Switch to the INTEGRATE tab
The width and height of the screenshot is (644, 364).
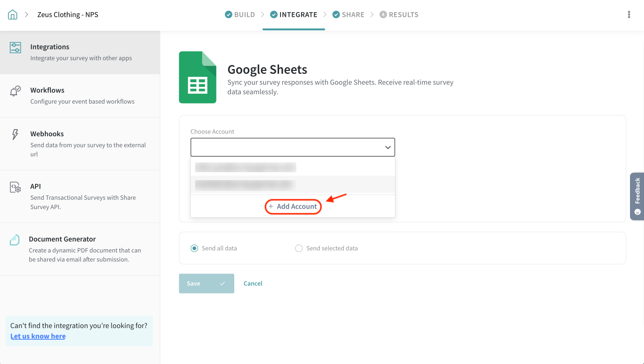coord(294,14)
